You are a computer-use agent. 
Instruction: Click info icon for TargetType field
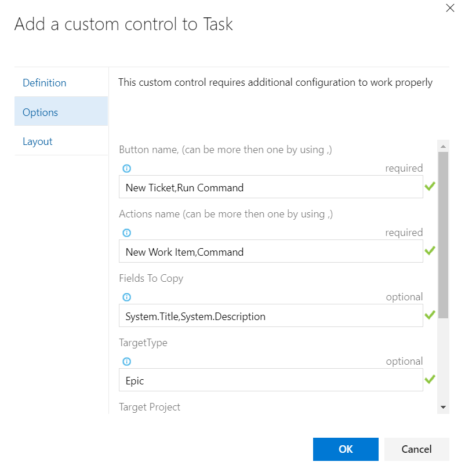(127, 362)
